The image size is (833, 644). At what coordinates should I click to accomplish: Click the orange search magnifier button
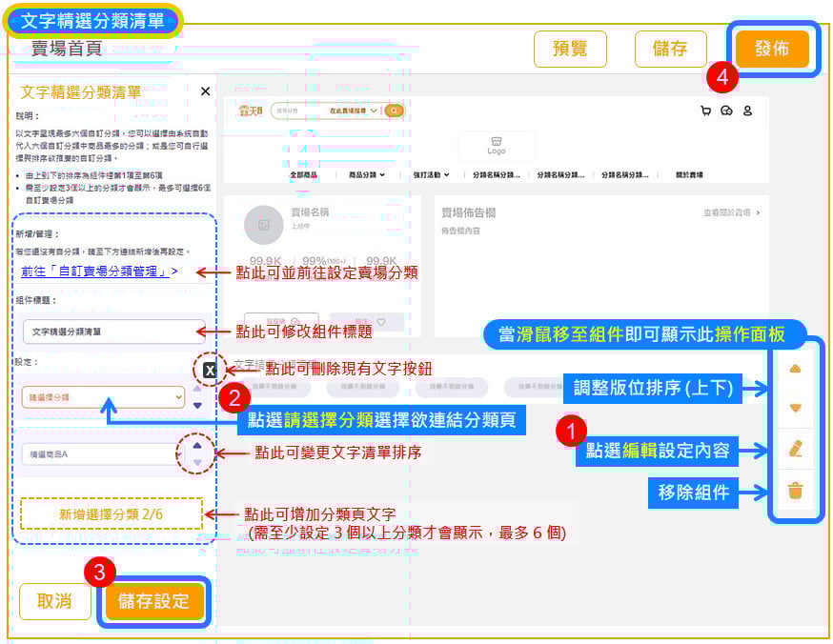[x=394, y=111]
